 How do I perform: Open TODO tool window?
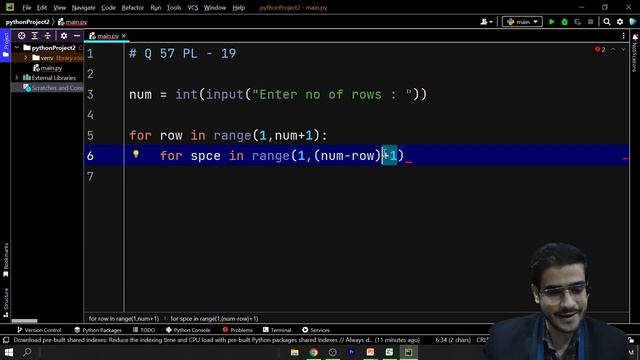point(144,330)
